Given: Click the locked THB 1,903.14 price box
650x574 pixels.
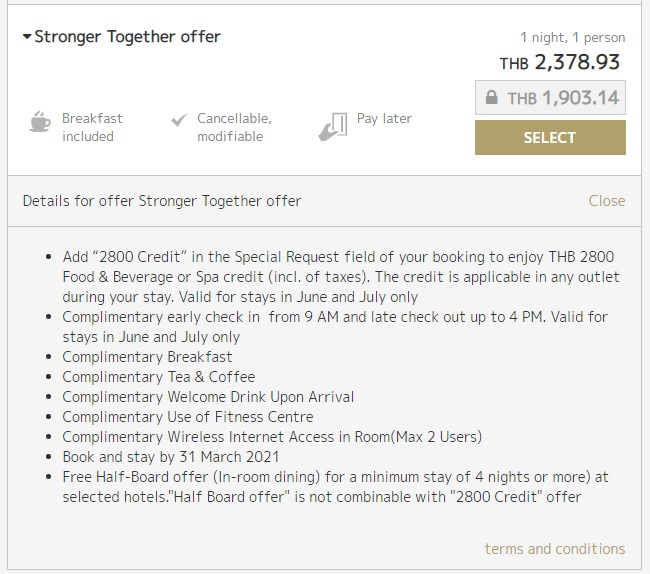Looking at the screenshot, I should click(x=550, y=98).
